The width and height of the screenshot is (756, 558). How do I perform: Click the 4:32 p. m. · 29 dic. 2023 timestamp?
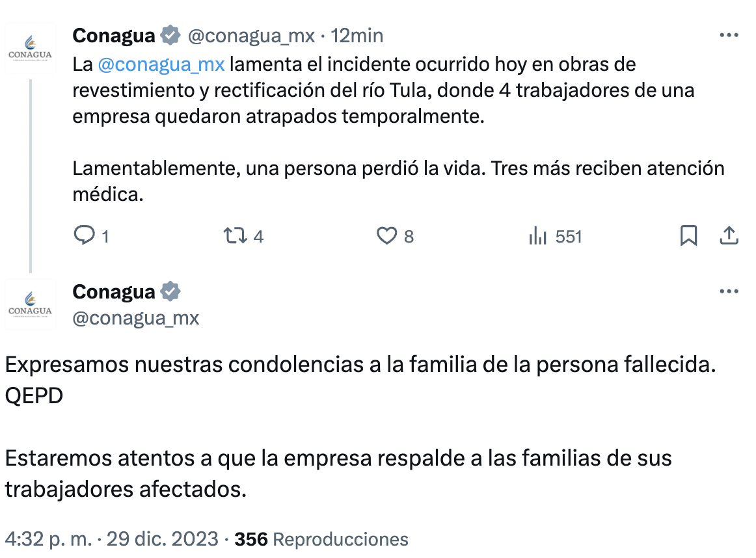tap(111, 539)
